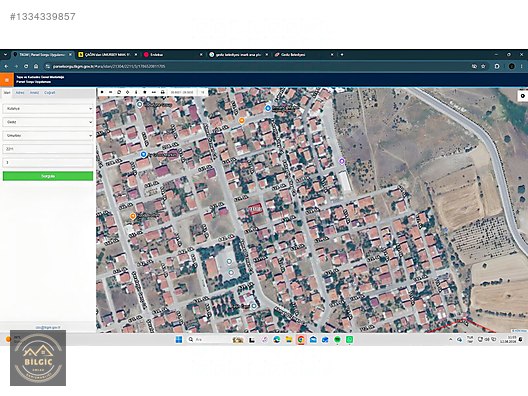The height and width of the screenshot is (396, 528).
Task: Bookmark this page with the star icon
Action: point(483,66)
